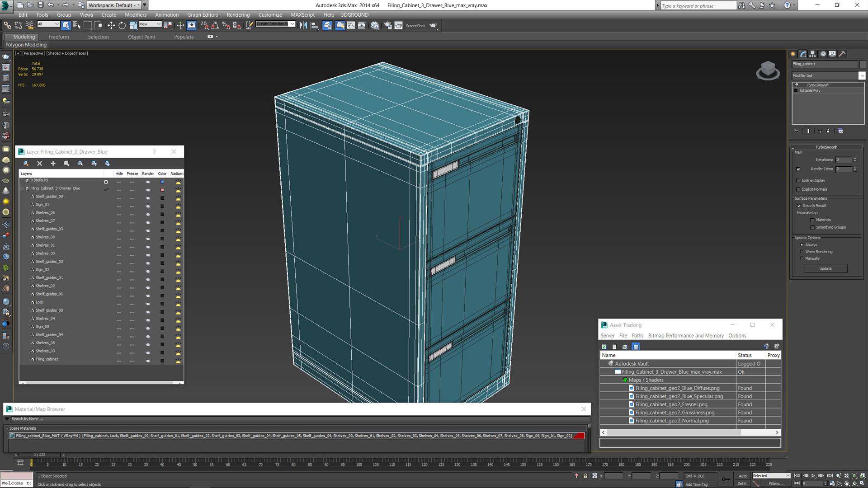Open the Create panel star tab
The image size is (868, 488).
pos(793,54)
